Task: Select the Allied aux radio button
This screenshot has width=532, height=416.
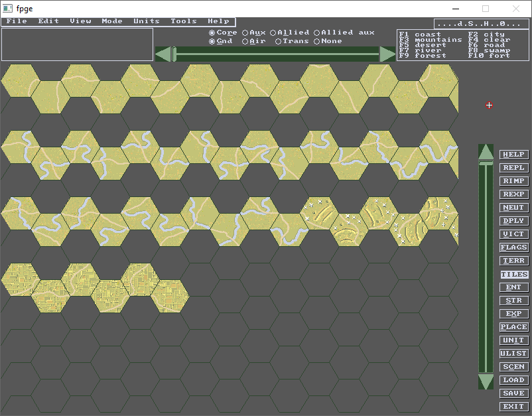Action: coord(344,33)
